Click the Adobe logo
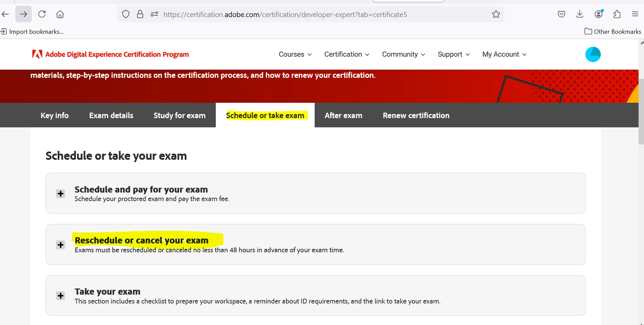This screenshot has height=325, width=644. (x=37, y=54)
